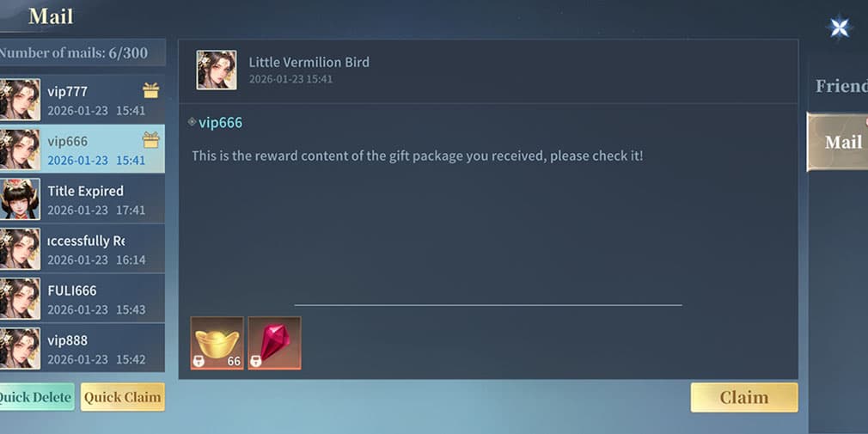Open the vip777 mail

82,100
